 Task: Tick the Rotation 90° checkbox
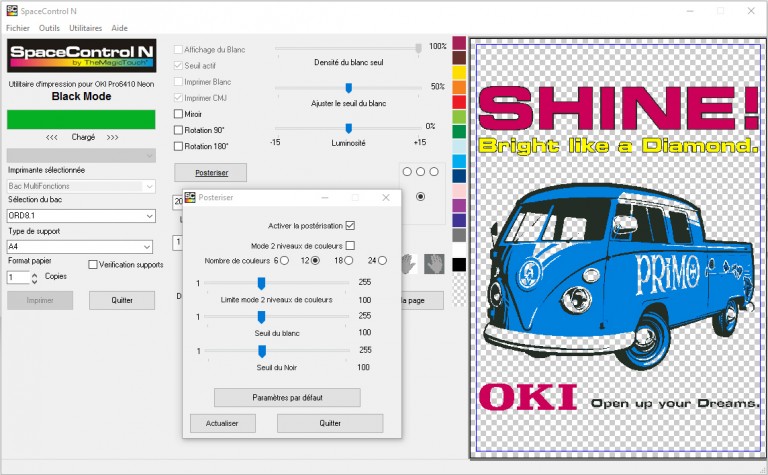179,130
